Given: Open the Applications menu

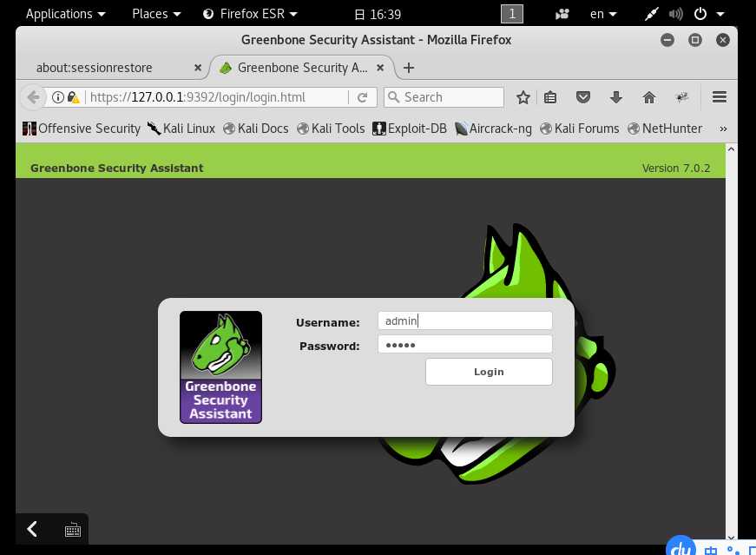Looking at the screenshot, I should point(66,14).
